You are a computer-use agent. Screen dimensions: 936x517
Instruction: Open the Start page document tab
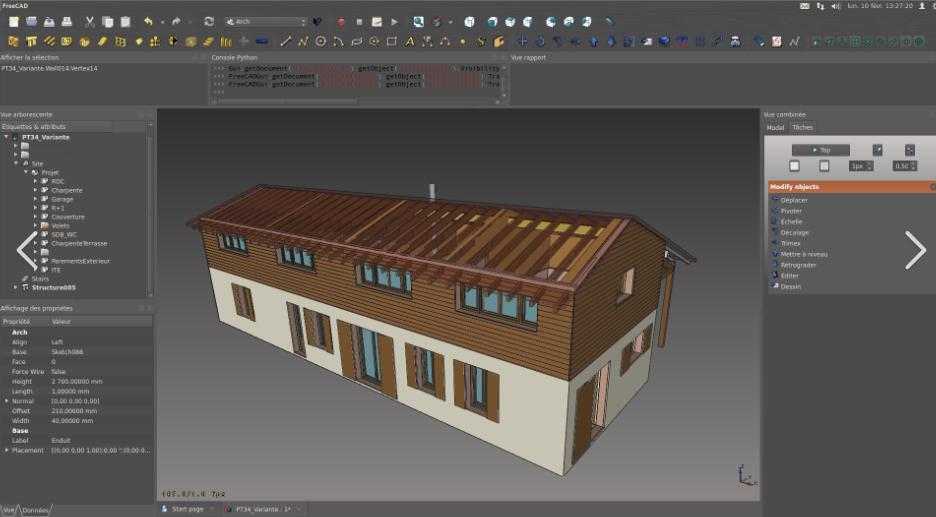187,509
